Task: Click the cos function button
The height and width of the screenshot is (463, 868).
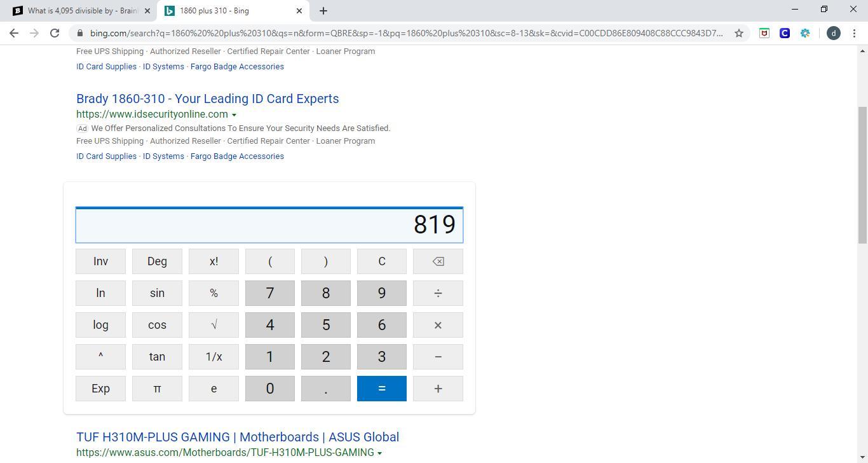Action: tap(157, 325)
